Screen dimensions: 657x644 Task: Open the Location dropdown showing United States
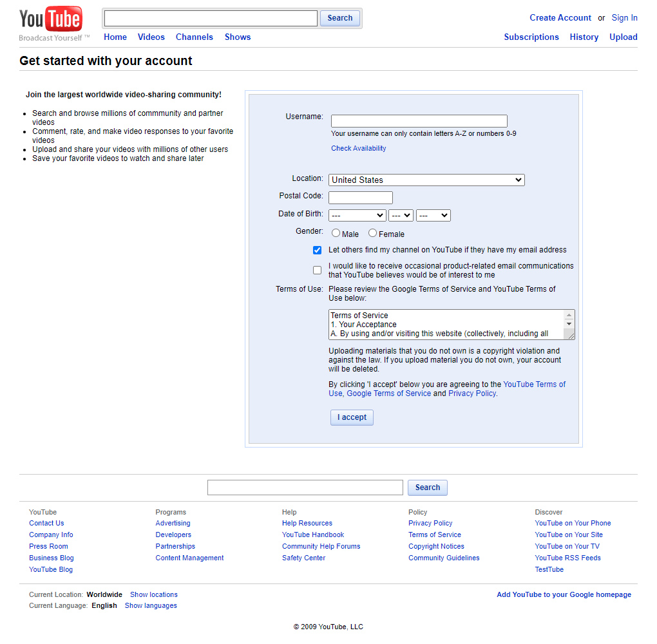pyautogui.click(x=426, y=180)
